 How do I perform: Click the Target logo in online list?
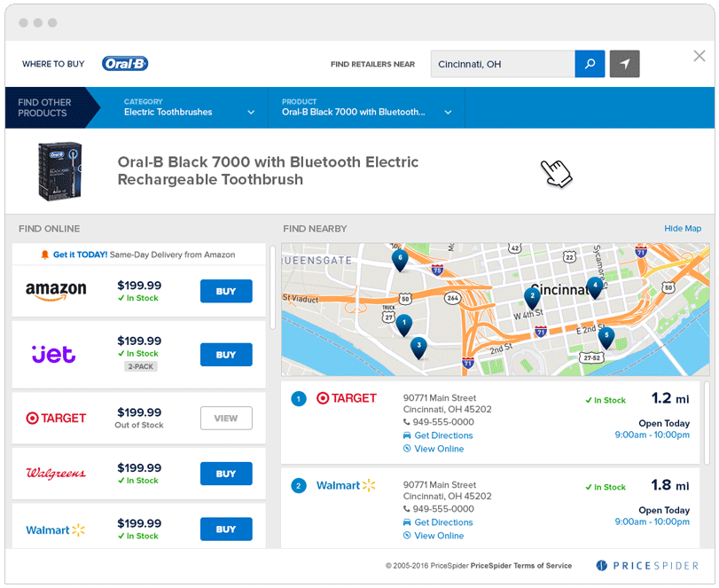coord(56,418)
